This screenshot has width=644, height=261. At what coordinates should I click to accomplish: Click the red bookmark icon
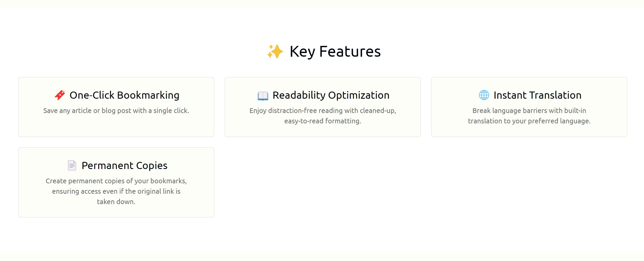(x=60, y=95)
